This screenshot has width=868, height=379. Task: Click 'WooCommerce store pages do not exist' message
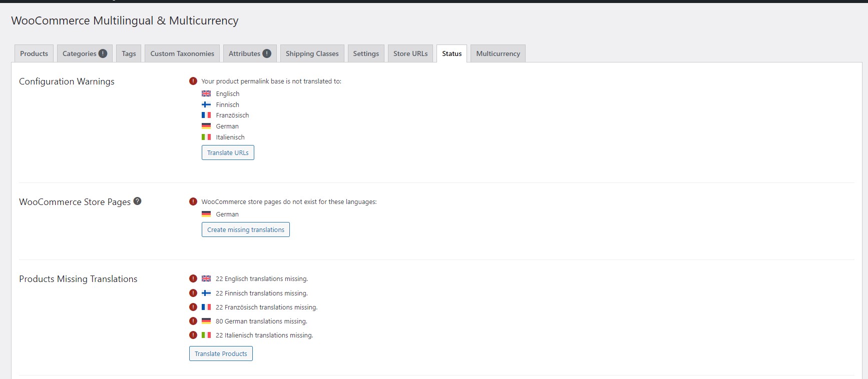point(289,202)
